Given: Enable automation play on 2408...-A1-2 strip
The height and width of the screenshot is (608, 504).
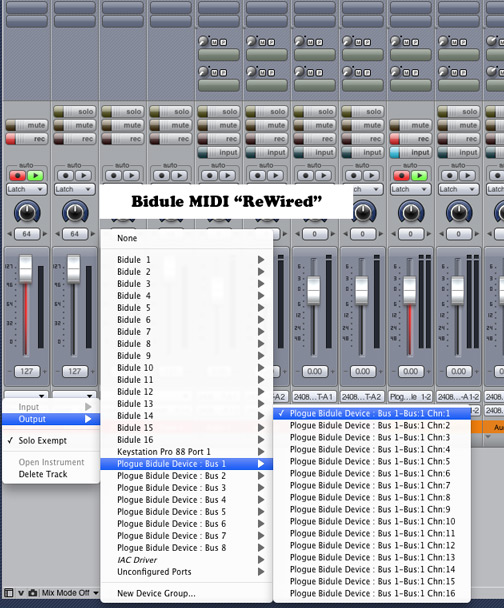Looking at the screenshot, I should 467,176.
